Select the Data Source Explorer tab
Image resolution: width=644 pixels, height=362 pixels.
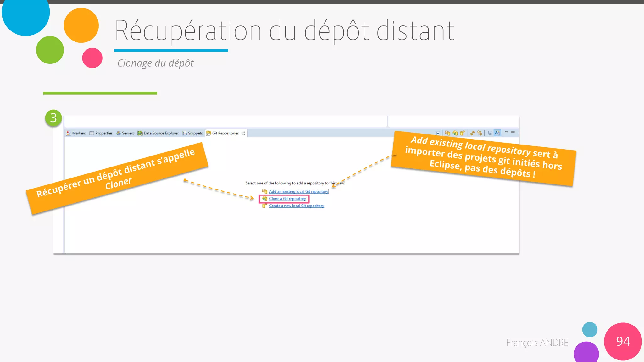pos(158,133)
